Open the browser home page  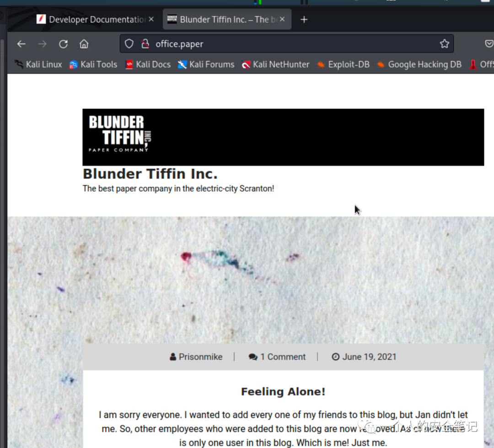point(84,44)
